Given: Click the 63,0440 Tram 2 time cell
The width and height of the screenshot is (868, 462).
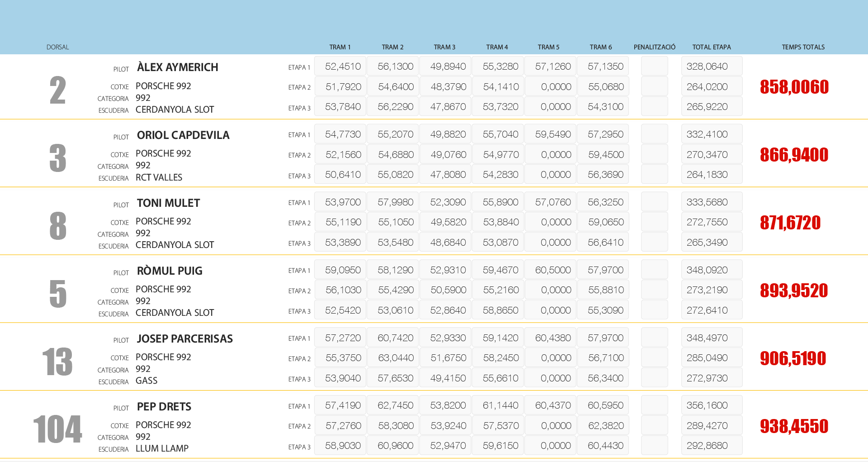Looking at the screenshot, I should [x=396, y=358].
